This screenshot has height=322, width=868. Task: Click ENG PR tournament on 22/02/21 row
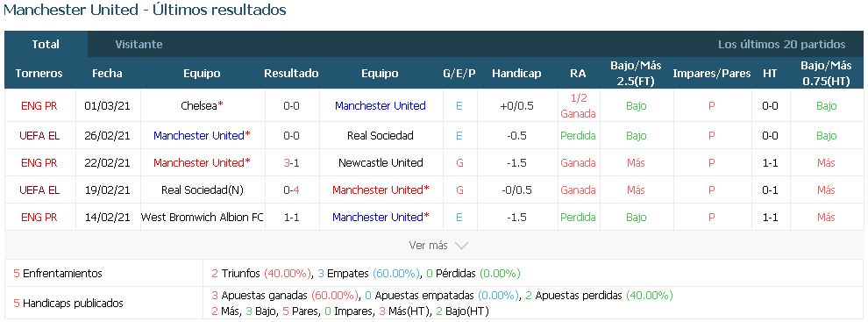[39, 162]
